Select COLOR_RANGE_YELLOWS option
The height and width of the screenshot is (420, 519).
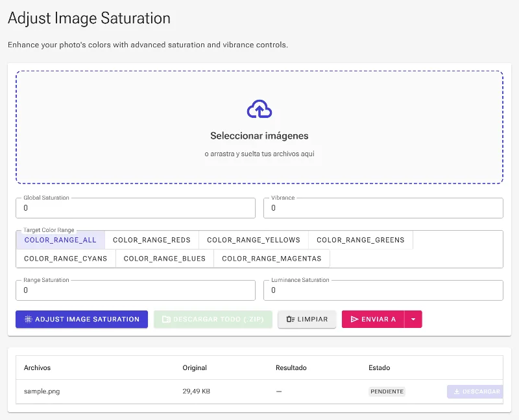(x=254, y=240)
